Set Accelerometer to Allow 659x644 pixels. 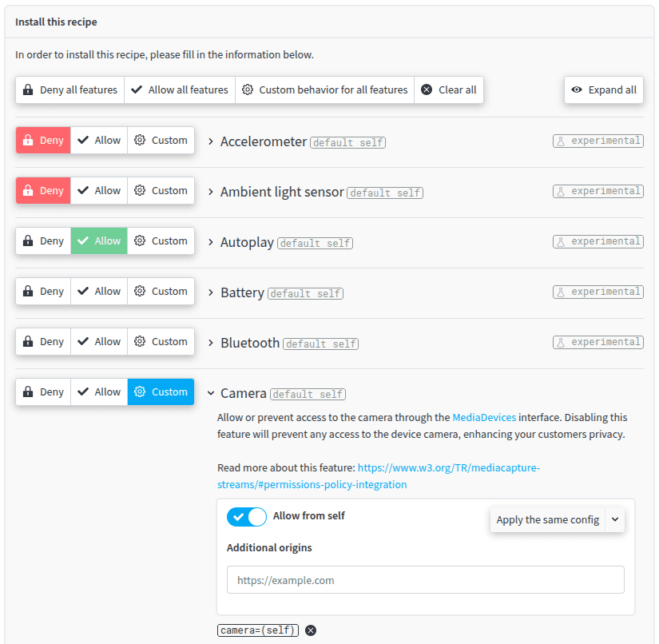click(99, 140)
